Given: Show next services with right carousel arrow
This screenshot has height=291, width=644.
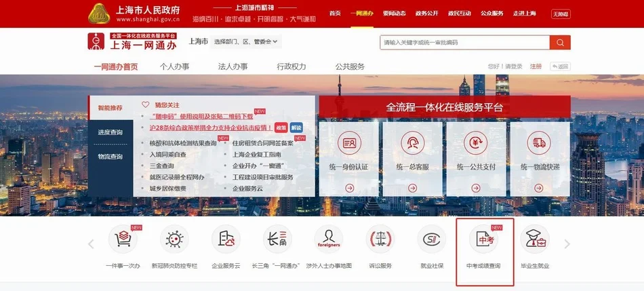Looking at the screenshot, I should [x=567, y=244].
